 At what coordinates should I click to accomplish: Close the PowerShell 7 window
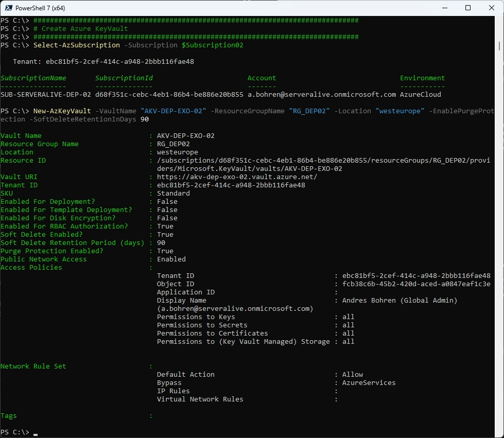(492, 8)
